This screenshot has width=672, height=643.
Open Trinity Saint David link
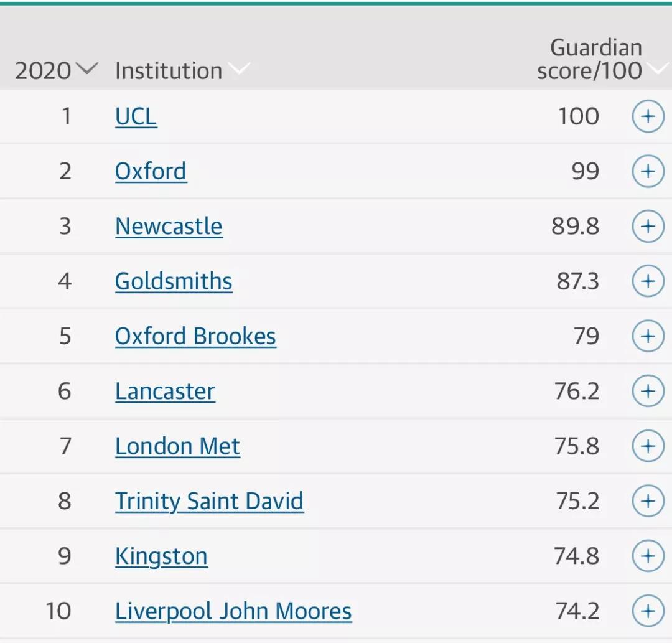(210, 502)
